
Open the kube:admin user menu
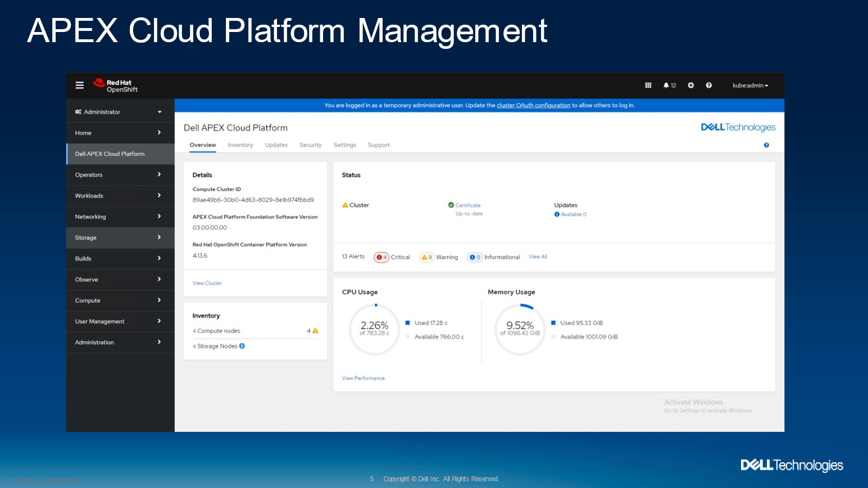click(750, 85)
